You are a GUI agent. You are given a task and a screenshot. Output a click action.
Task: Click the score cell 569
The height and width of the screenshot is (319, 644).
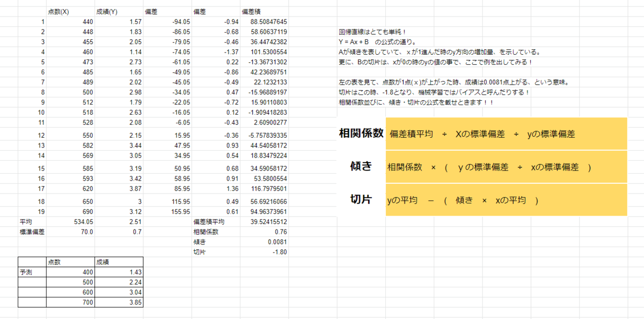coord(70,155)
